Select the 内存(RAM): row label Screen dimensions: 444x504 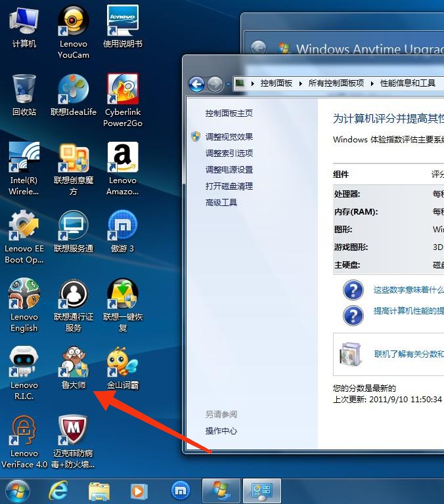pyautogui.click(x=356, y=211)
